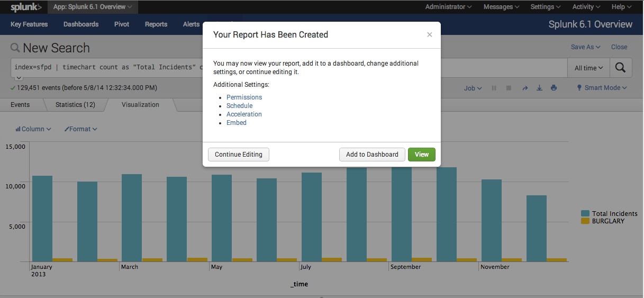Click the Close link near Save As
The width and height of the screenshot is (644, 298).
[619, 47]
